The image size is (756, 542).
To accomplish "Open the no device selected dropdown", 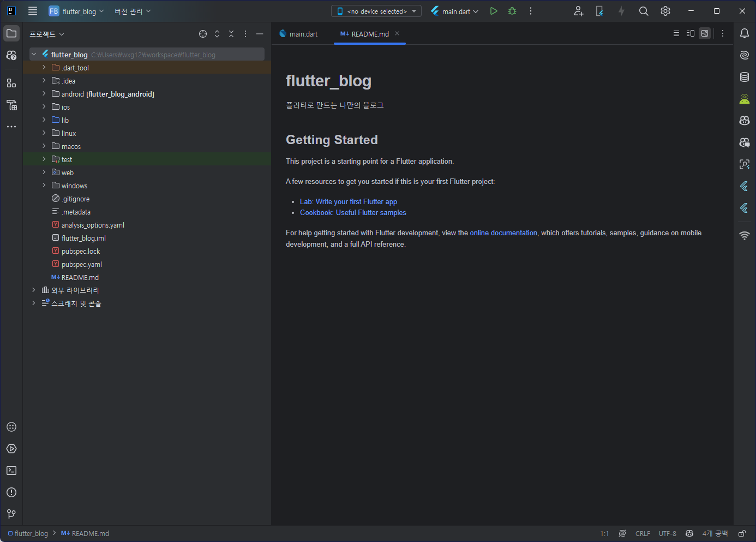I will 376,11.
